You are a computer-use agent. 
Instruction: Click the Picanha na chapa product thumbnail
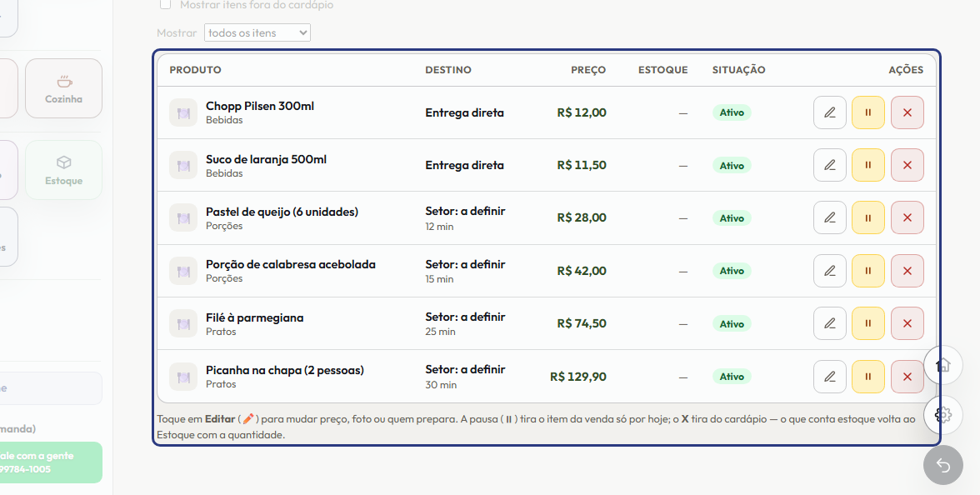pyautogui.click(x=183, y=377)
